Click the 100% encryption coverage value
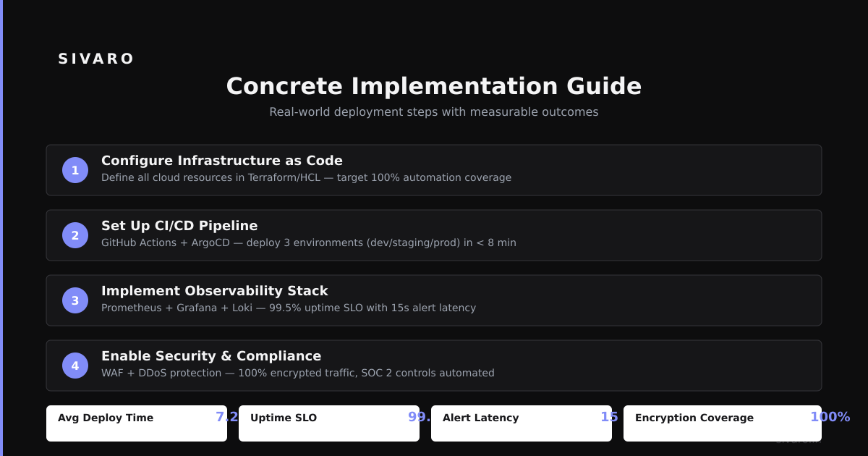The height and width of the screenshot is (456, 868). click(x=830, y=417)
